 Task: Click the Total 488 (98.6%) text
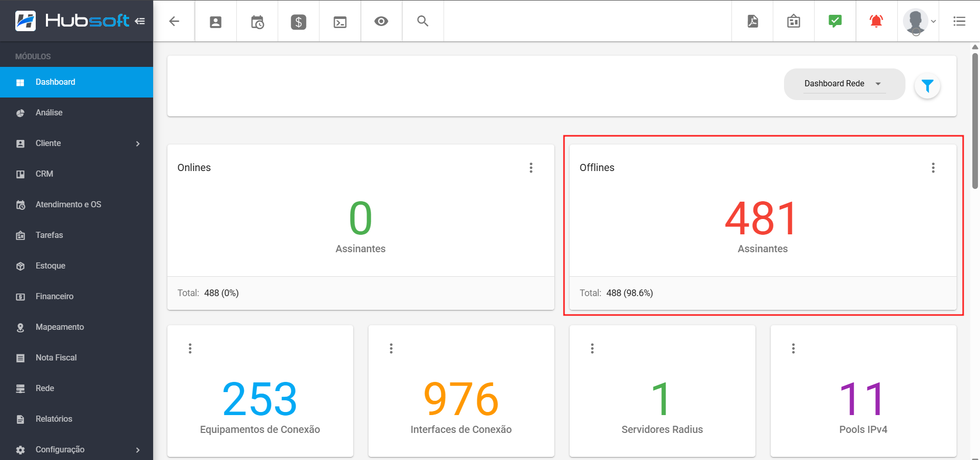tap(616, 293)
